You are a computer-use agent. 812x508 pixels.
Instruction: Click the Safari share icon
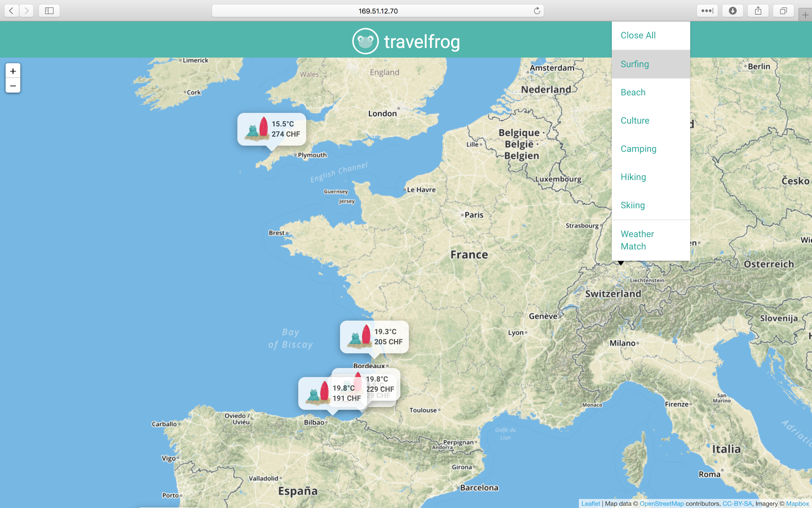pyautogui.click(x=758, y=11)
